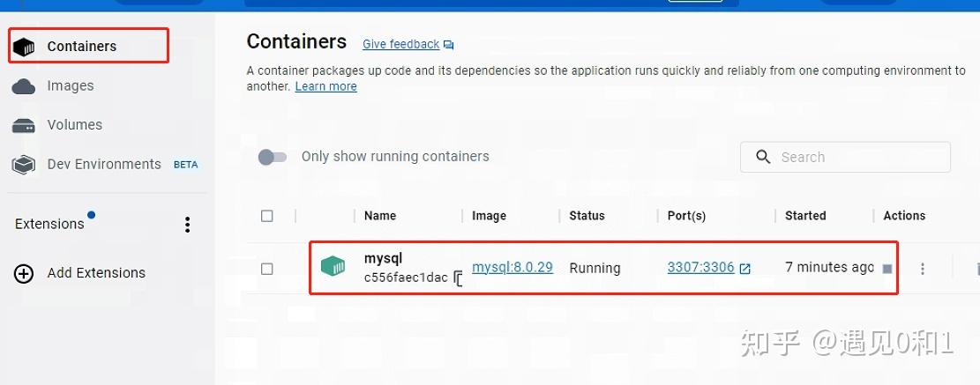The width and height of the screenshot is (980, 385).
Task: Click the Volumes drive icon
Action: coord(24,125)
